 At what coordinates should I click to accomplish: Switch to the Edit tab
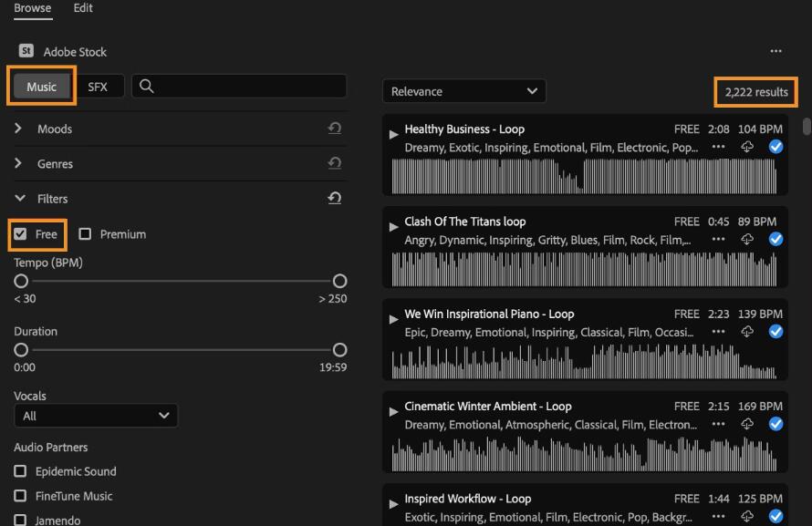82,8
